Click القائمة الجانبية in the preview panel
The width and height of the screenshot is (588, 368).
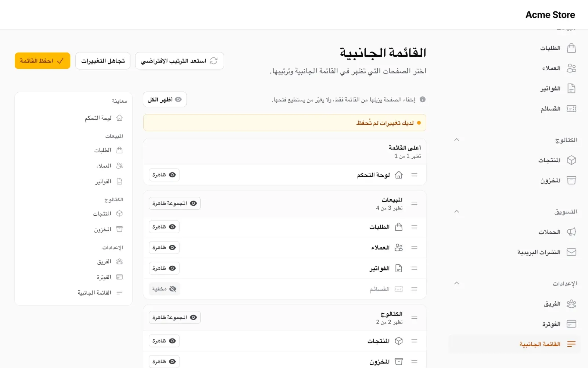pyautogui.click(x=100, y=293)
